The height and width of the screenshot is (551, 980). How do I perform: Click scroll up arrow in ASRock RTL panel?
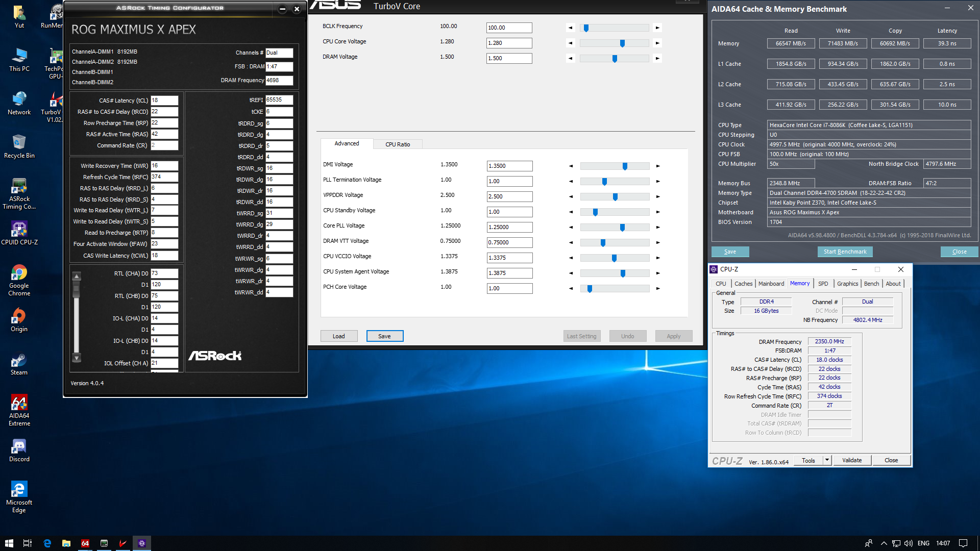coord(77,277)
